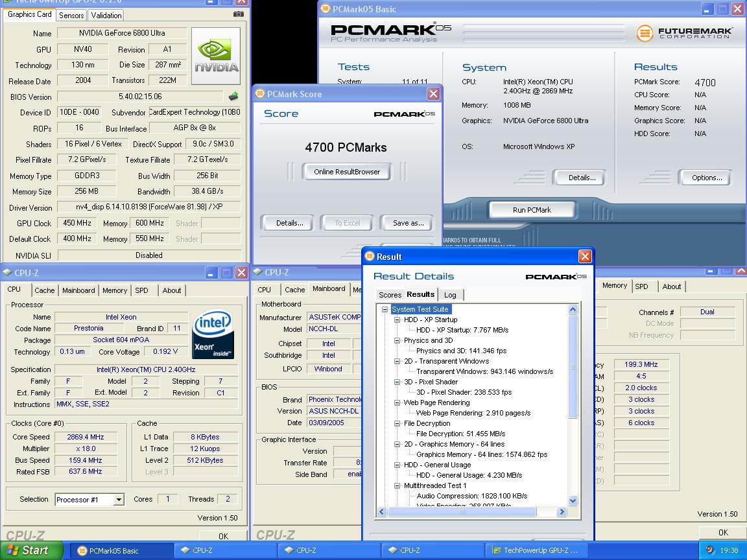Click OK in the right CPU-Z window
747x560 pixels.
pyautogui.click(x=723, y=532)
